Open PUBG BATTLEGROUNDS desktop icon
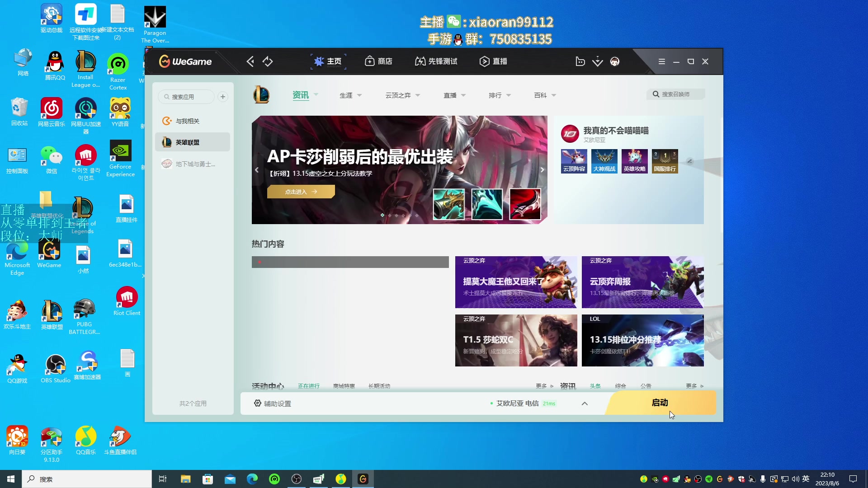The height and width of the screenshot is (488, 868). pos(84,316)
